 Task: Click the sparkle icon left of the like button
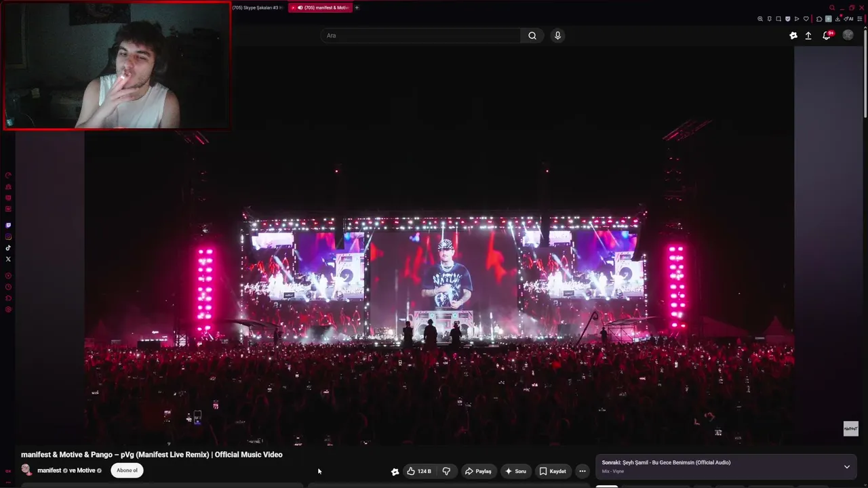click(x=395, y=472)
